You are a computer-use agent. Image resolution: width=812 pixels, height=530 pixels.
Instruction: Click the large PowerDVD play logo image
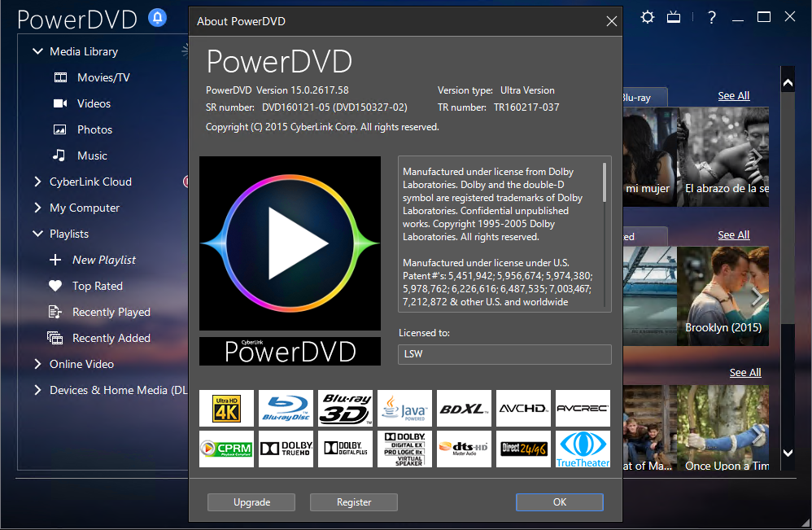290,243
